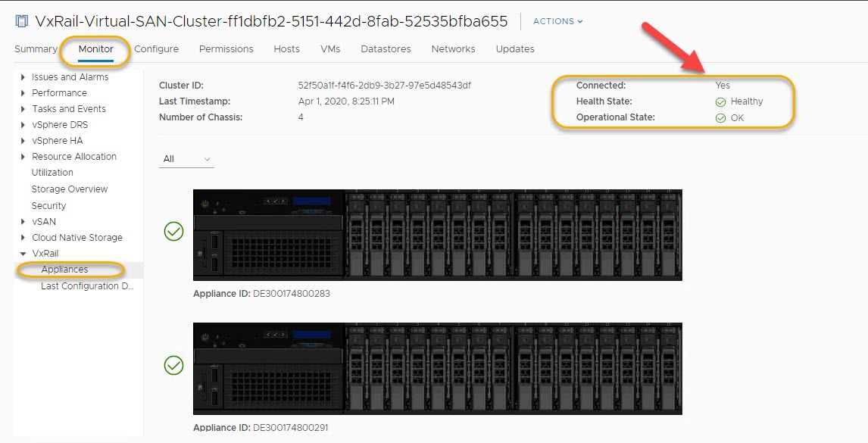Image resolution: width=868 pixels, height=443 pixels.
Task: Click the timestamp Apr 1, 2020, 8:25:11 PM
Action: [x=346, y=101]
